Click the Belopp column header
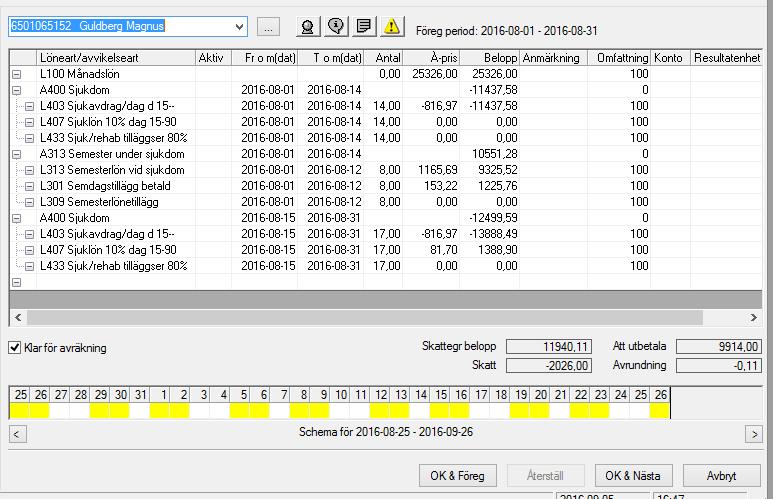This screenshot has width=773, height=499. pos(490,58)
